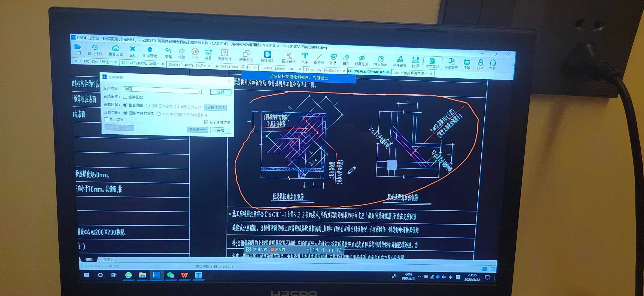
Task: Click the 文字查找 text search toolbar icon
Action: point(432,63)
